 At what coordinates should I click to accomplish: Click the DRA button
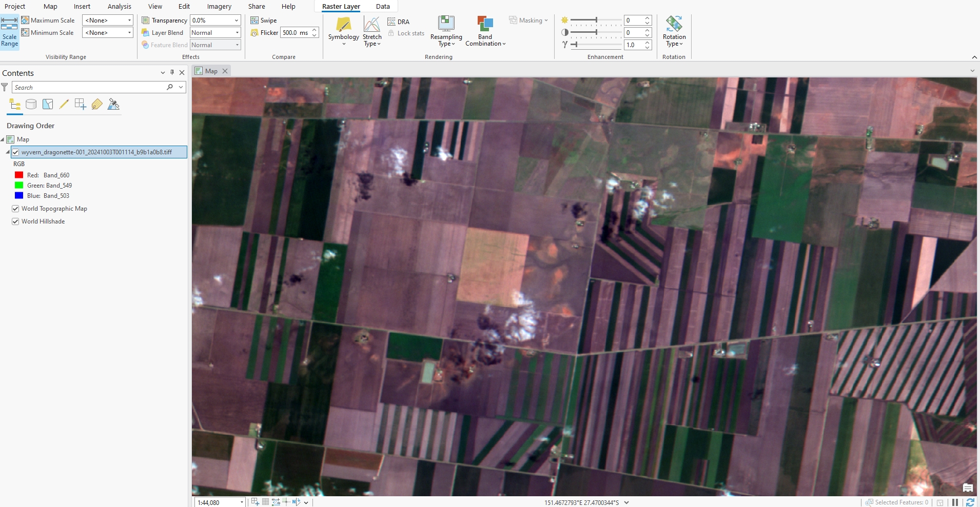pyautogui.click(x=399, y=22)
